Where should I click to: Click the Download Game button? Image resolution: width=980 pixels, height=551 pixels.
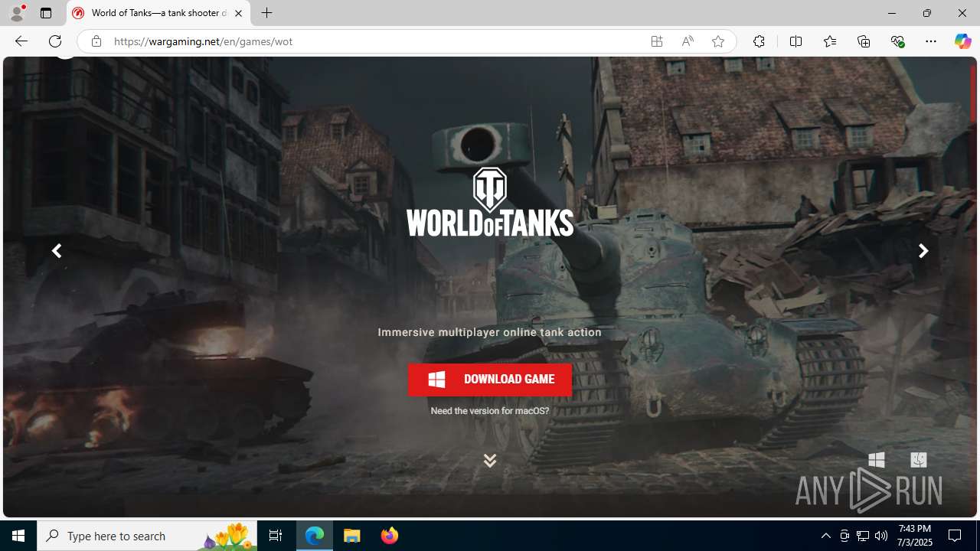coord(490,380)
